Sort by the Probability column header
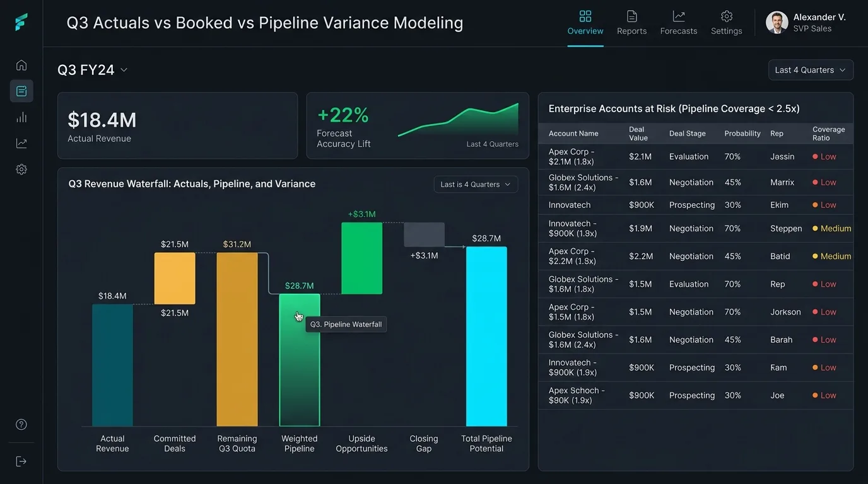The height and width of the screenshot is (484, 868). (x=742, y=134)
